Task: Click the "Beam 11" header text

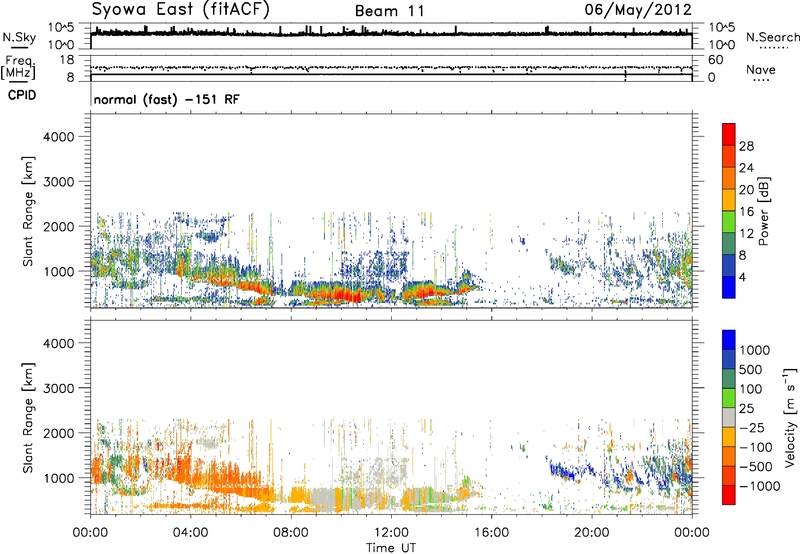Action: coord(390,11)
